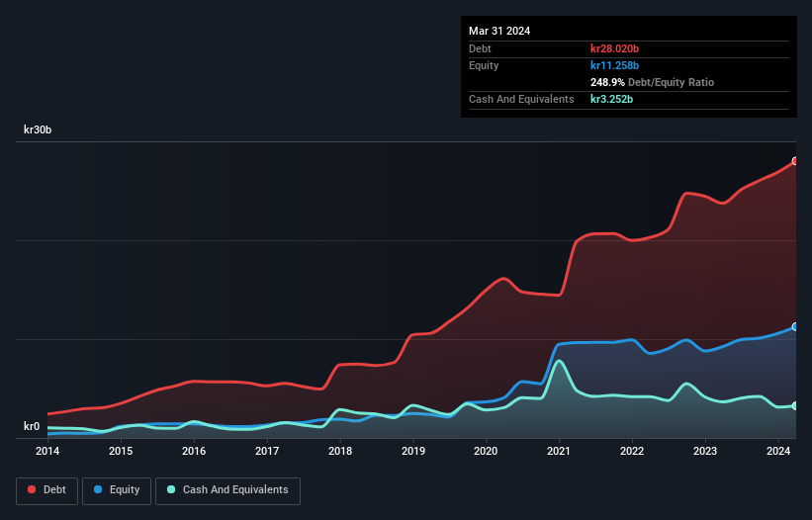Click the 2017 x-axis label
Image resolution: width=812 pixels, height=520 pixels.
point(267,451)
